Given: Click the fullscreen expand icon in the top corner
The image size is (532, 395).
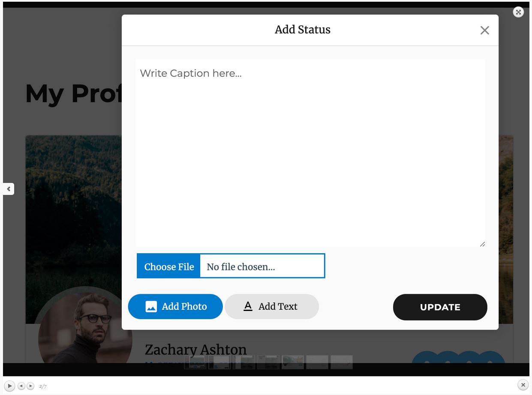Looking at the screenshot, I should pos(518,12).
